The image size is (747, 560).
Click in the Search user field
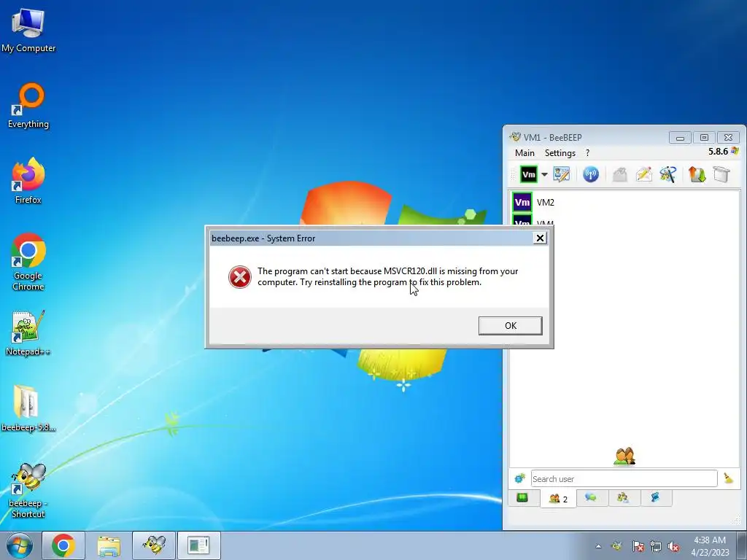click(624, 478)
